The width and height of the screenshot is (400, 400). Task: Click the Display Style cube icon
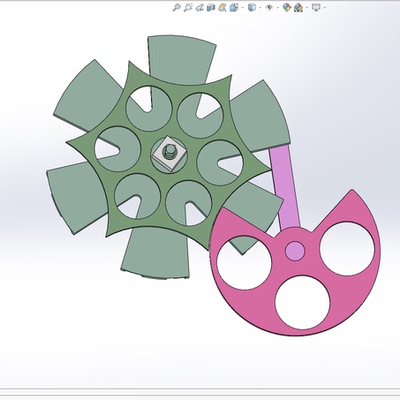(x=252, y=7)
